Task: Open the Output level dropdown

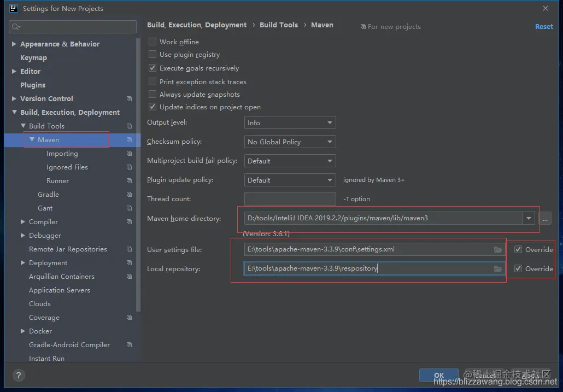Action: [x=290, y=123]
